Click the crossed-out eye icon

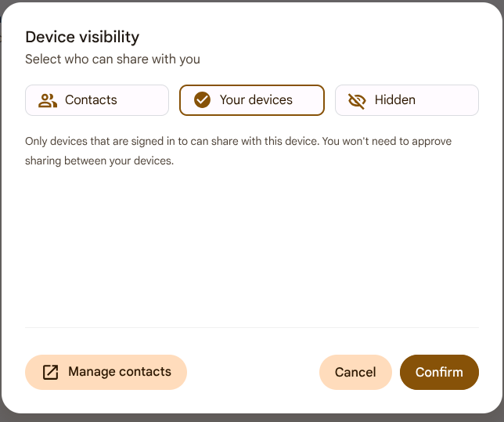tap(357, 100)
